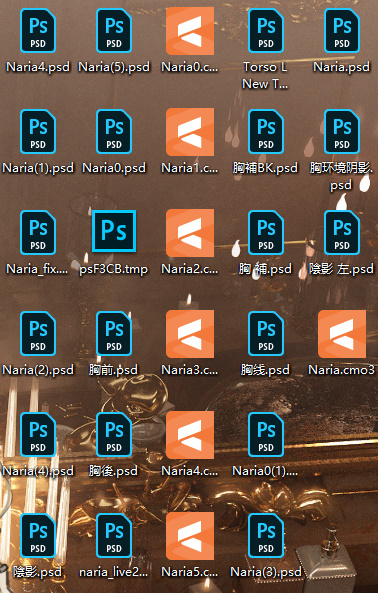Select the Naria0(1).... PSD file
Viewport: 378px width, 593px height.
click(266, 435)
